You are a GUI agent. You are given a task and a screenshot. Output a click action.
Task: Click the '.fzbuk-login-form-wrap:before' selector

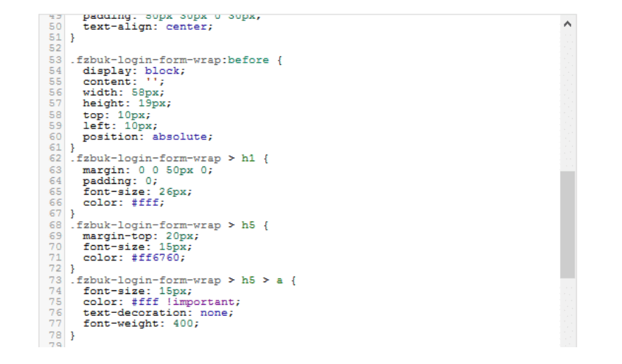169,60
